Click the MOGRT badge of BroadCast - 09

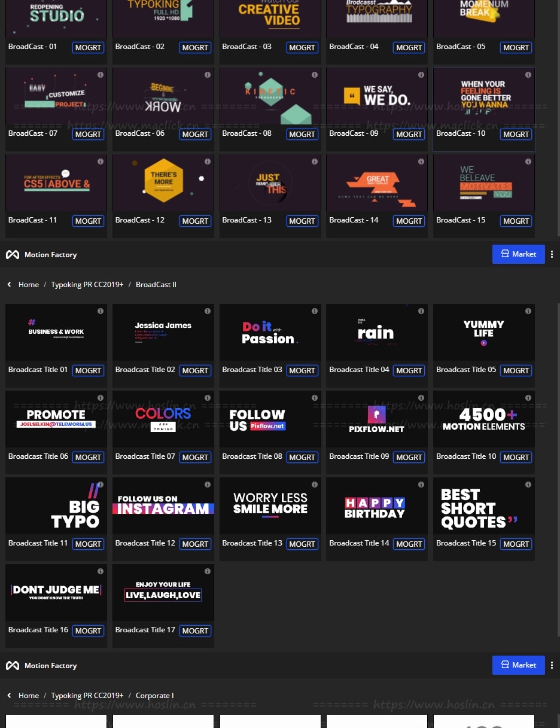point(409,135)
